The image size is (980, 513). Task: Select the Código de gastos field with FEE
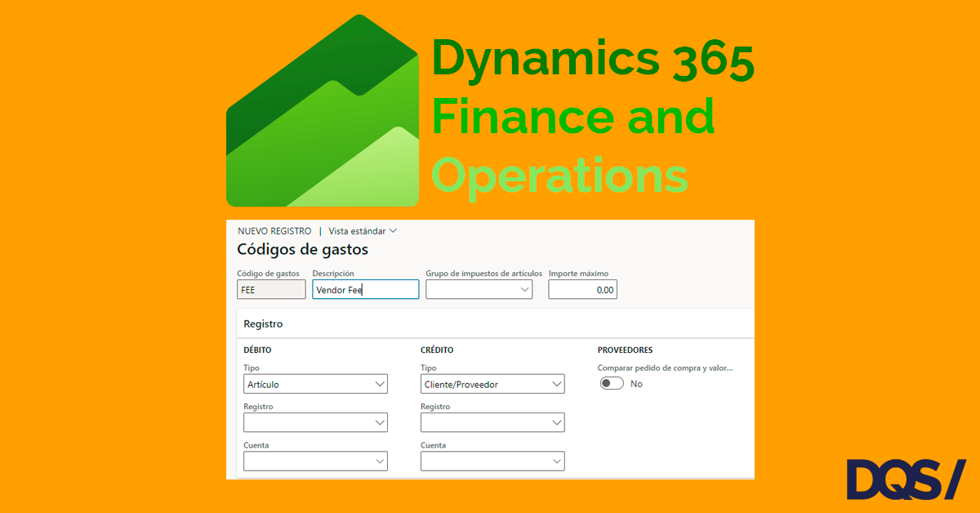[270, 290]
